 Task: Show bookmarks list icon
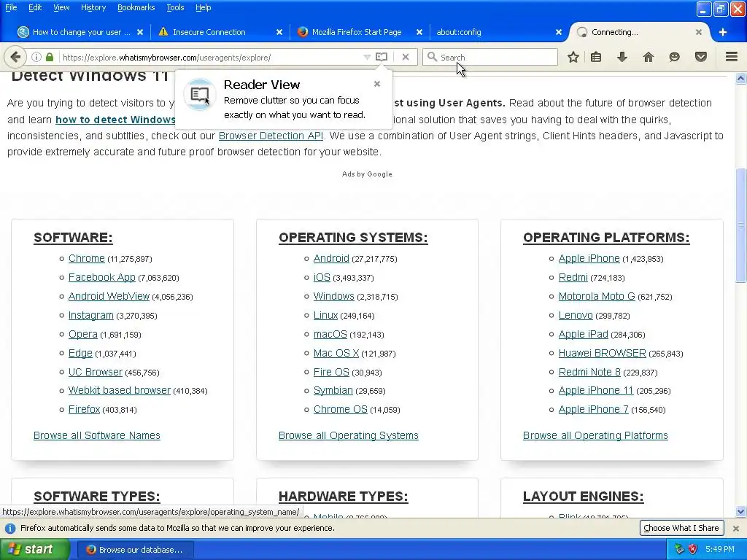[x=596, y=57]
